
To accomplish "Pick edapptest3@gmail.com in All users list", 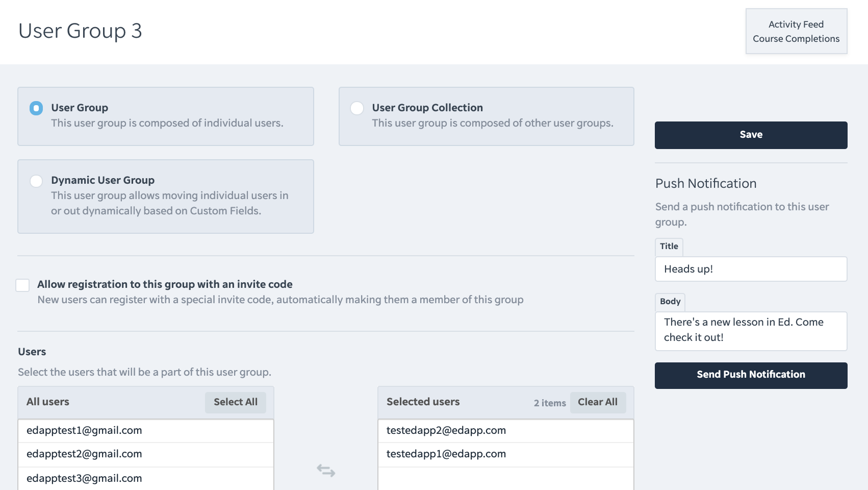I will coord(84,479).
